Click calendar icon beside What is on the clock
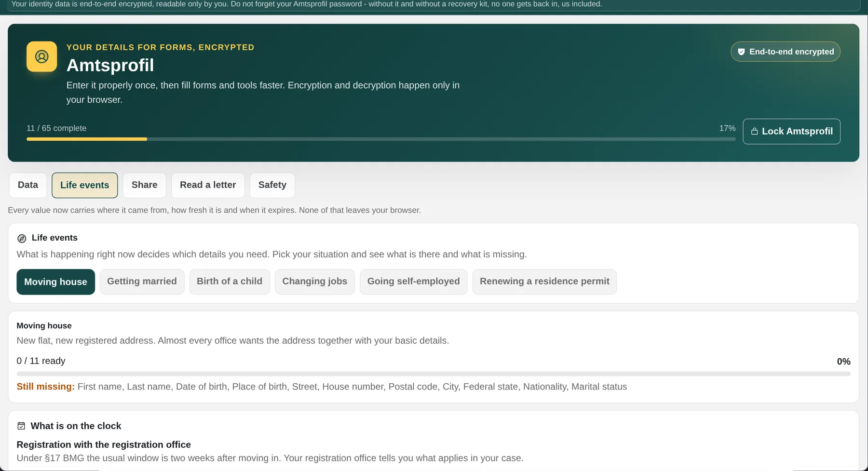The width and height of the screenshot is (868, 471). [21, 426]
